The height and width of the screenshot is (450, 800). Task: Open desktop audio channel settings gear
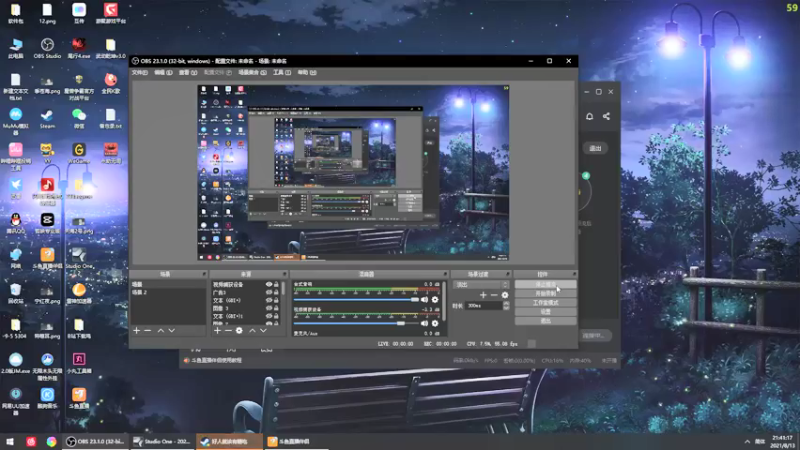[x=435, y=299]
